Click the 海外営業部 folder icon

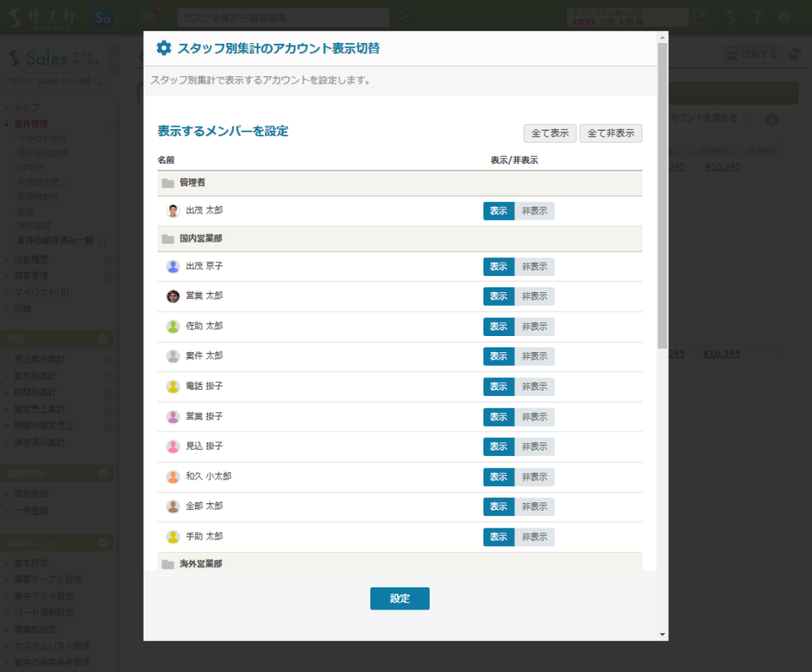pyautogui.click(x=168, y=564)
